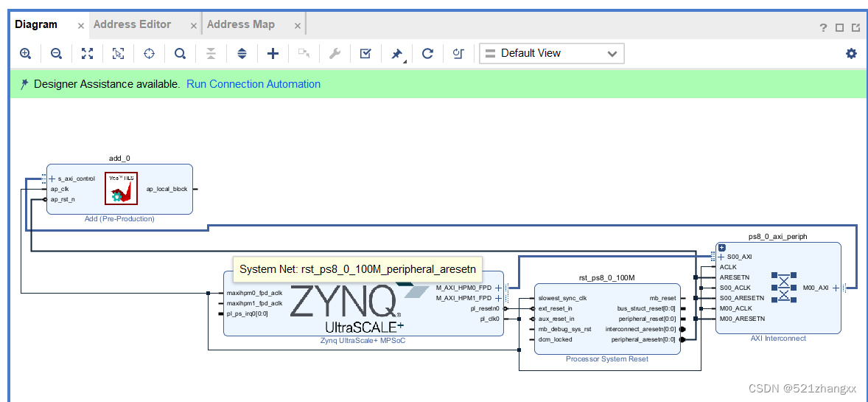868x402 pixels.
Task: Select the slowest_sync_clk pin
Action: 562,298
